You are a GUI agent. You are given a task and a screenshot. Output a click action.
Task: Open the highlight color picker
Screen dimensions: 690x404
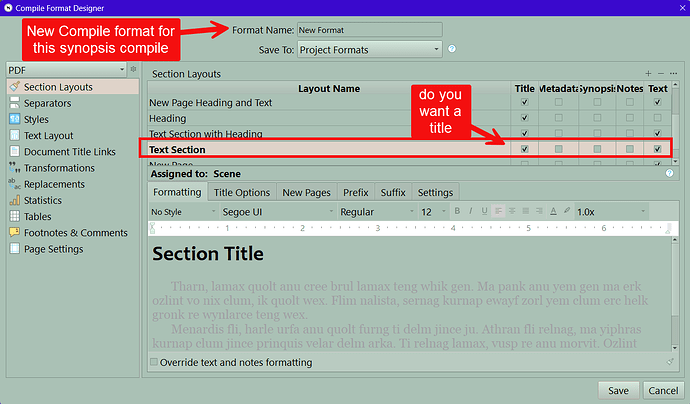coord(567,211)
